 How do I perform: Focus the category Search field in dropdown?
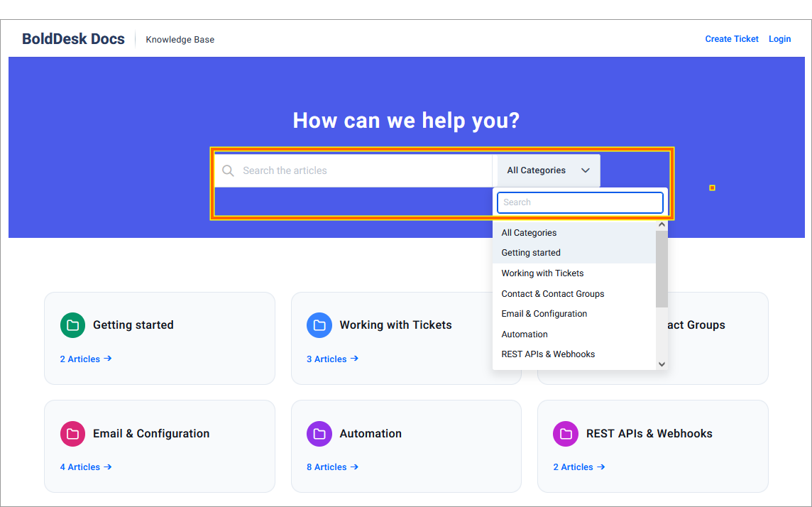[580, 202]
